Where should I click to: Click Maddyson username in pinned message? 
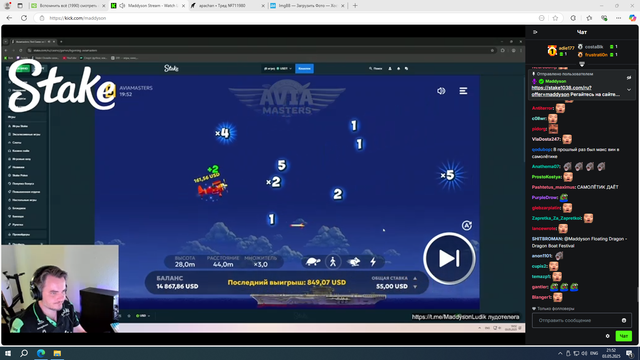point(556,81)
